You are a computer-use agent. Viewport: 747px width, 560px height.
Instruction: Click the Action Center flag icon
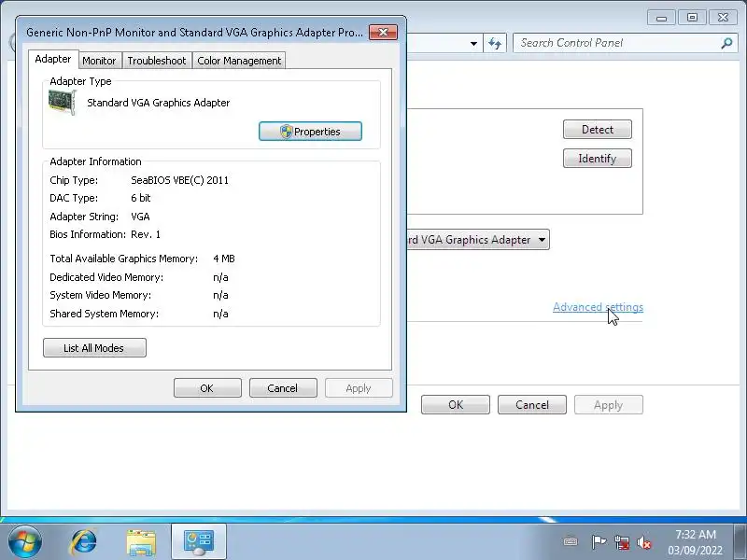[599, 542]
